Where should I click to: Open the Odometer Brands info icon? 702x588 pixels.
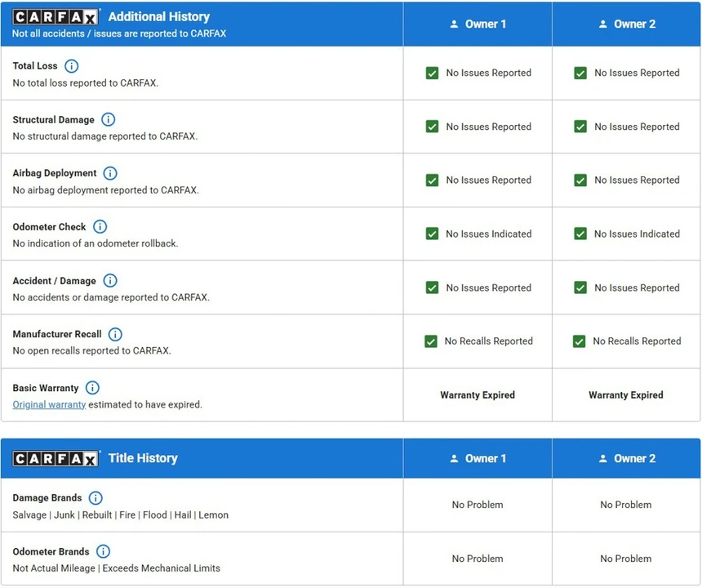click(x=104, y=551)
